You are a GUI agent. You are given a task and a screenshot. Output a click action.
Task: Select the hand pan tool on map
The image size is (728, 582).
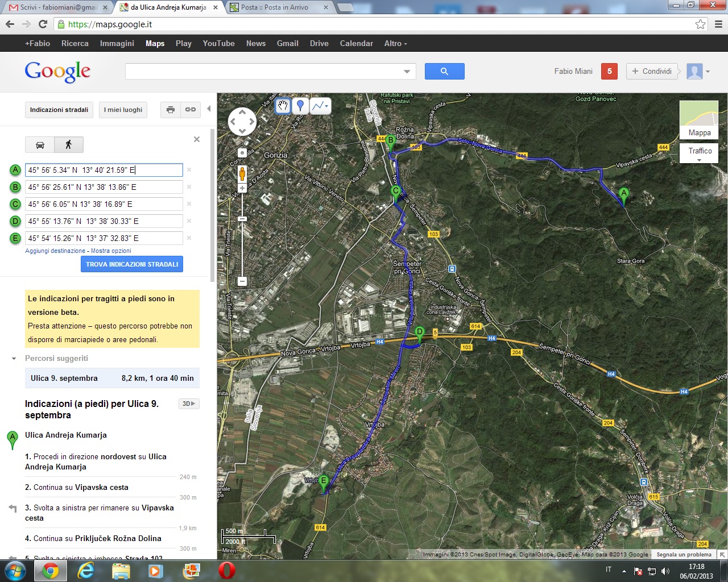(x=283, y=106)
